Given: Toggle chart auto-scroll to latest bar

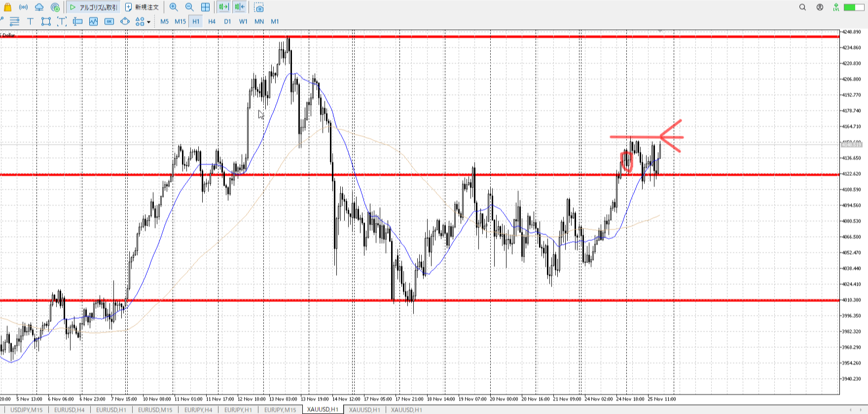Looking at the screenshot, I should coord(223,7).
